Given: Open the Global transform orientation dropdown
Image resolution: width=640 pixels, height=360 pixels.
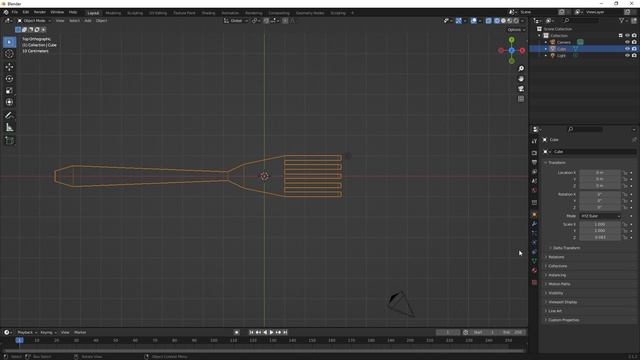Looking at the screenshot, I should point(236,21).
